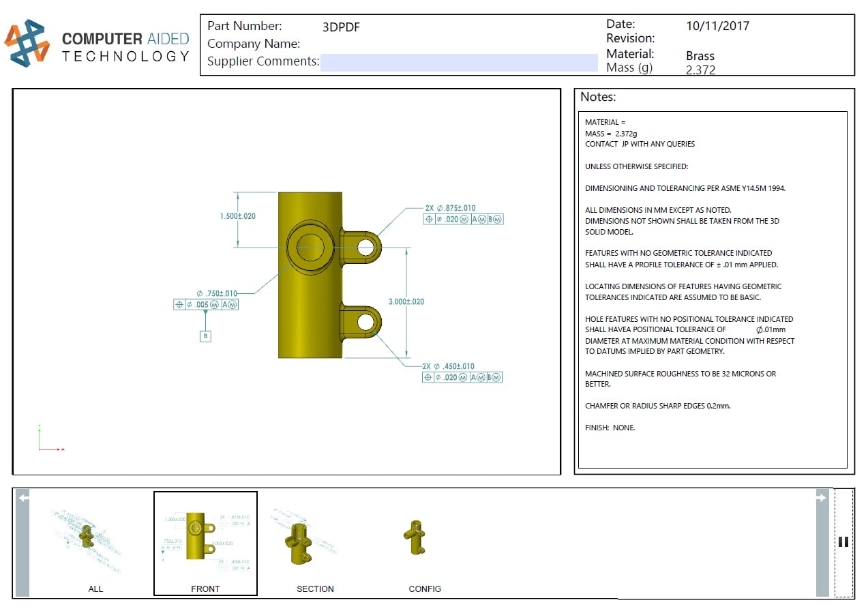Click the Brass material value
This screenshot has width=868, height=609.
700,56
